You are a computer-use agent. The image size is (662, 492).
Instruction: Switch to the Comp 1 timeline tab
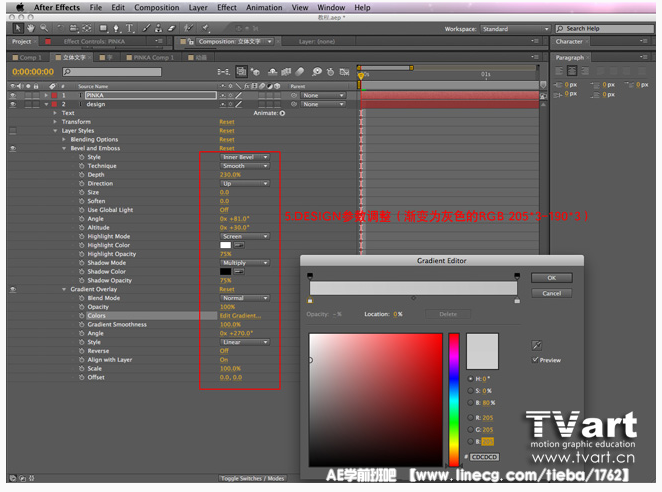coord(27,57)
